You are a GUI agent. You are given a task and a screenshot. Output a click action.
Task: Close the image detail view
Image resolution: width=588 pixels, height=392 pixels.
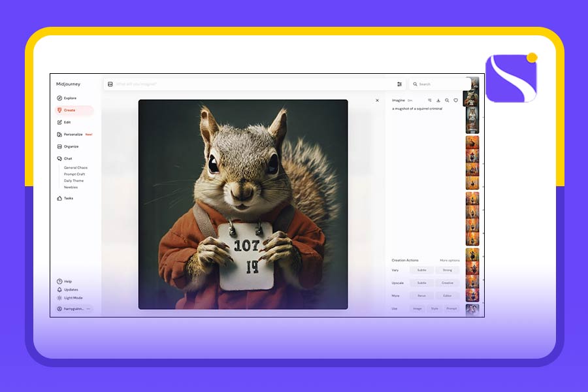(x=377, y=101)
